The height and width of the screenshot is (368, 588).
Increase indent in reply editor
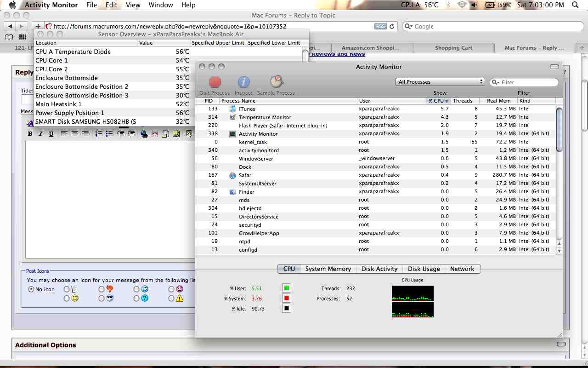tap(131, 134)
